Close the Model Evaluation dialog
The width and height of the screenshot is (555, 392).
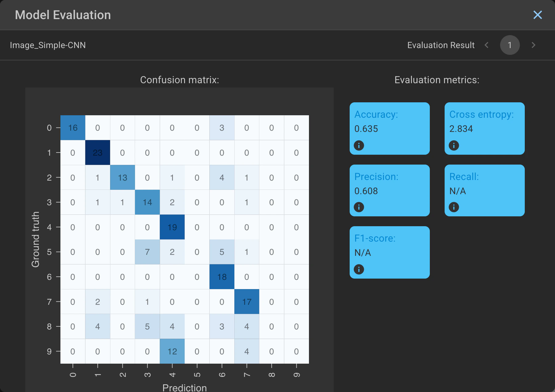(537, 15)
